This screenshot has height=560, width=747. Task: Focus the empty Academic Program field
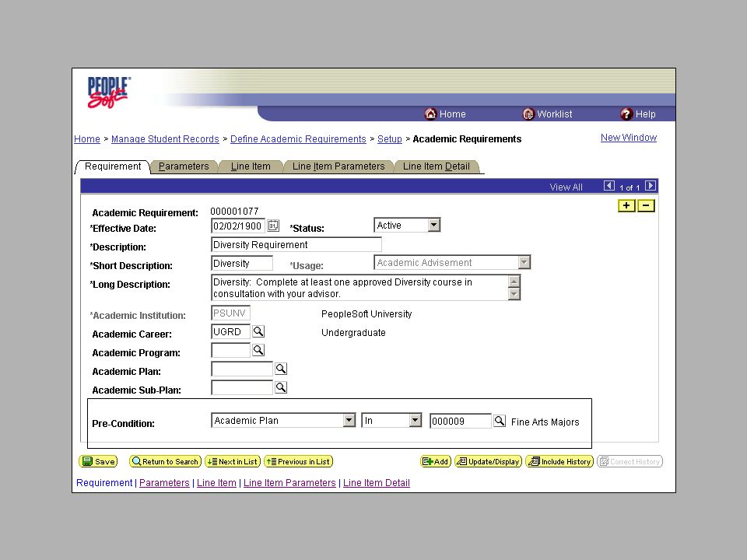click(230, 351)
